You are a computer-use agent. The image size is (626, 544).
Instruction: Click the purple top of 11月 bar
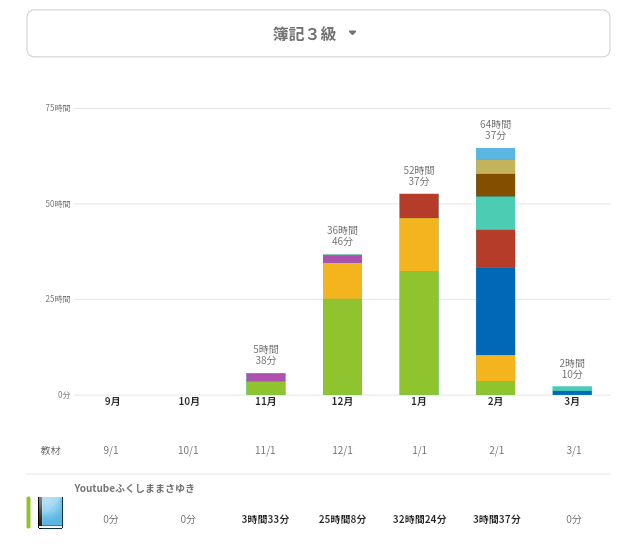[x=265, y=377]
